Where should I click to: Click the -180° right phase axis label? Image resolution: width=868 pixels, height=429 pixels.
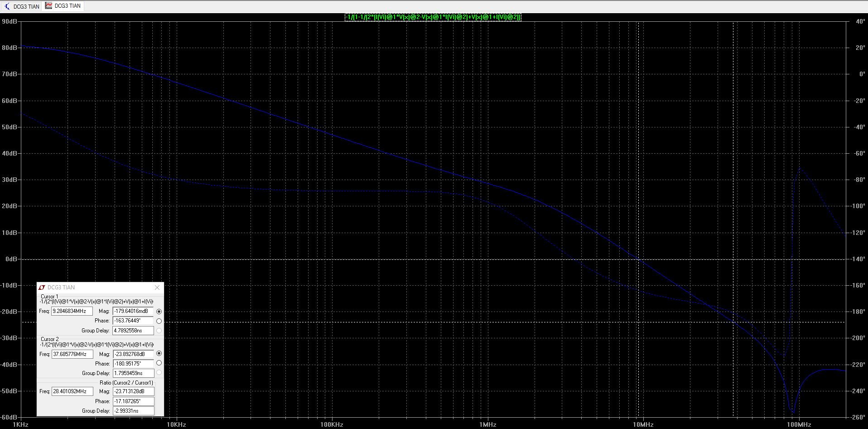click(858, 312)
